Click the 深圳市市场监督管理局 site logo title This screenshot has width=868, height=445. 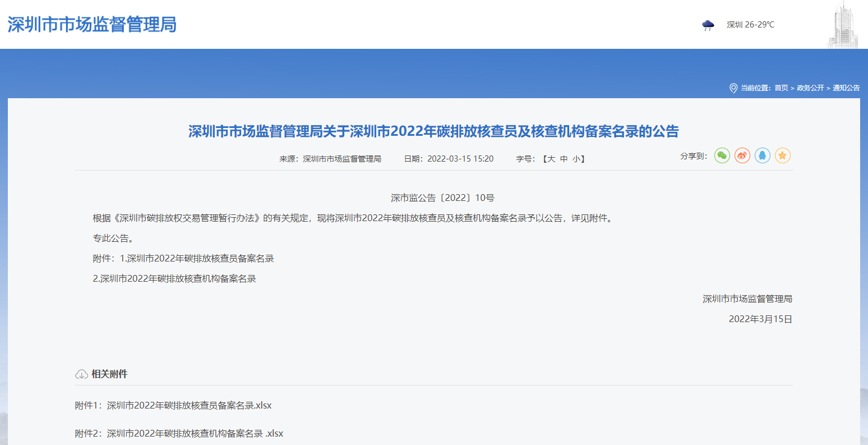coord(92,25)
